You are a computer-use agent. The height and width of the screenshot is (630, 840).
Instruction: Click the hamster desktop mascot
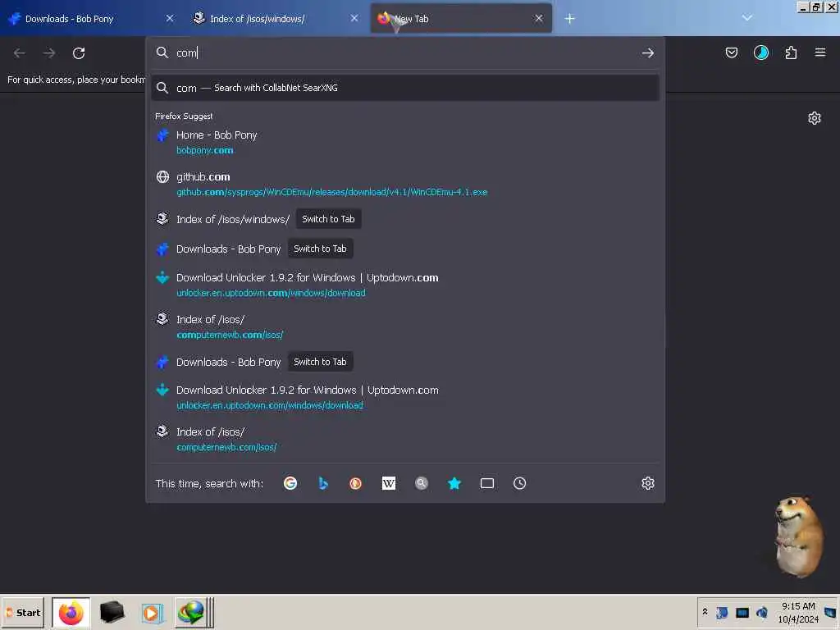point(797,536)
